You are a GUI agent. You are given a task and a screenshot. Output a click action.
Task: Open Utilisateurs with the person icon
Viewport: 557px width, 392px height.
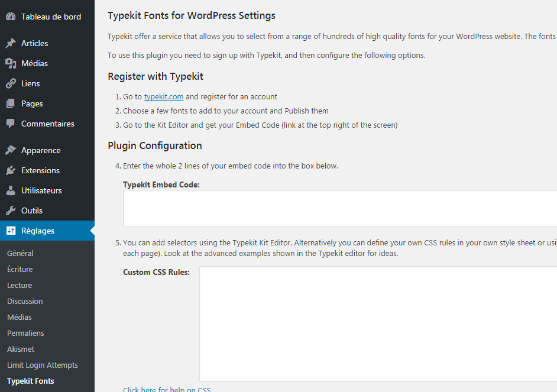pos(10,190)
